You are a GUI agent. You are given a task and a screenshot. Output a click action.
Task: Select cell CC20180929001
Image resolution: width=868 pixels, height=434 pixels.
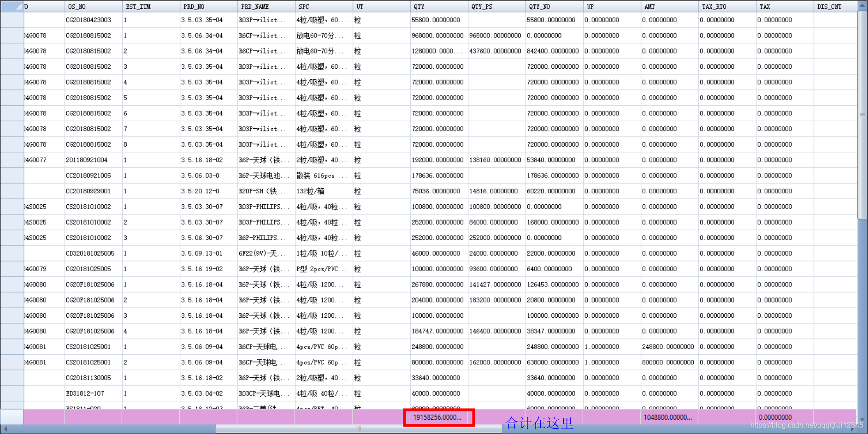[x=93, y=191]
